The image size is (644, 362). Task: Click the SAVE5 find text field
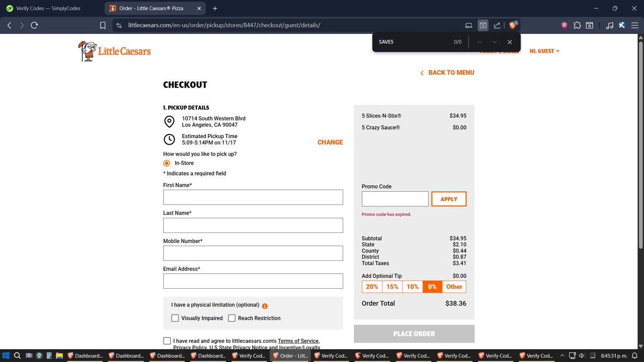[412, 42]
